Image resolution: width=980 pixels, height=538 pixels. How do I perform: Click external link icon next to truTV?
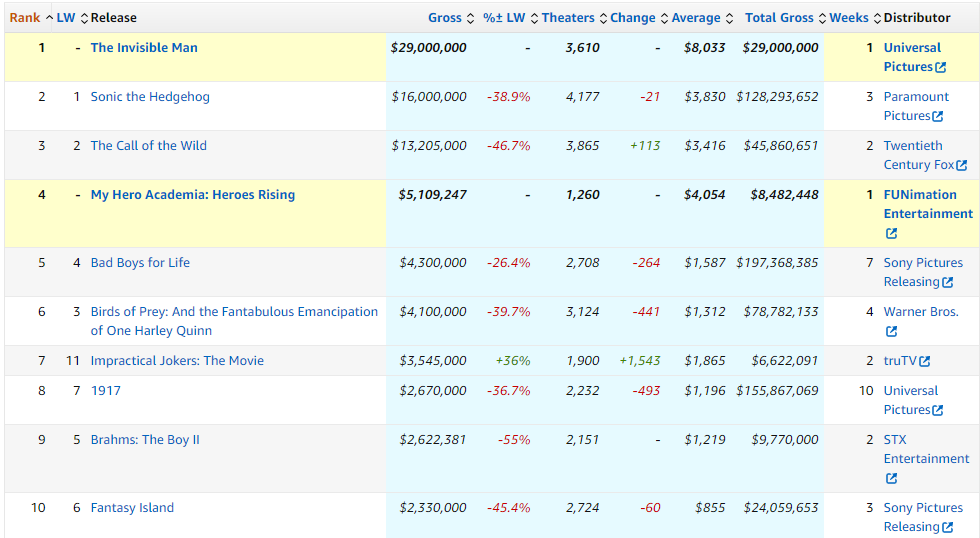[924, 361]
